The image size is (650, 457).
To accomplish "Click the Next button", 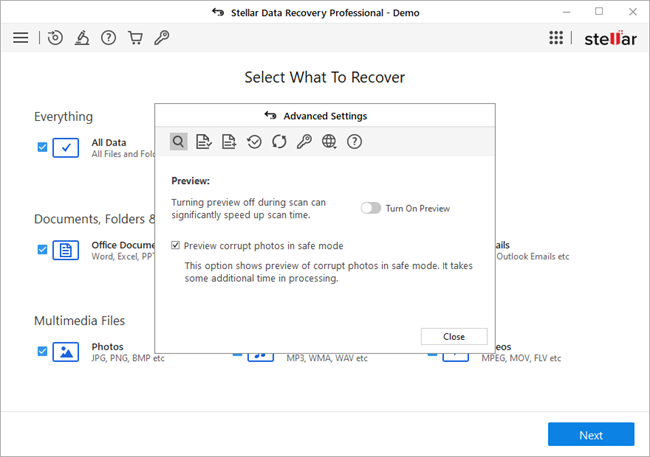I will point(590,435).
